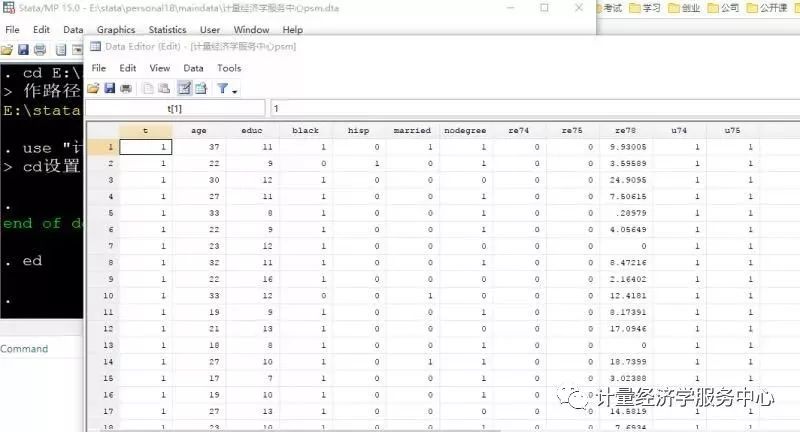Open Statistics menu in Stata main window

click(x=167, y=30)
